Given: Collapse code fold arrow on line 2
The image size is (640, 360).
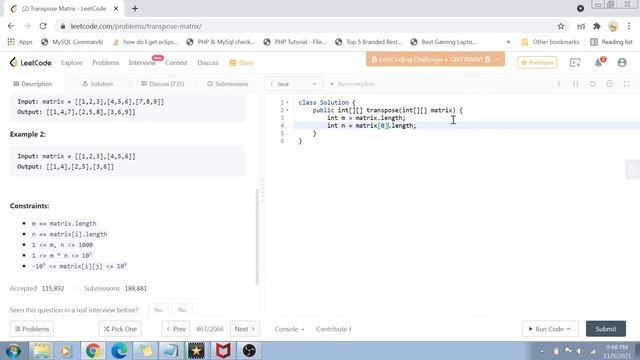Looking at the screenshot, I should point(287,110).
